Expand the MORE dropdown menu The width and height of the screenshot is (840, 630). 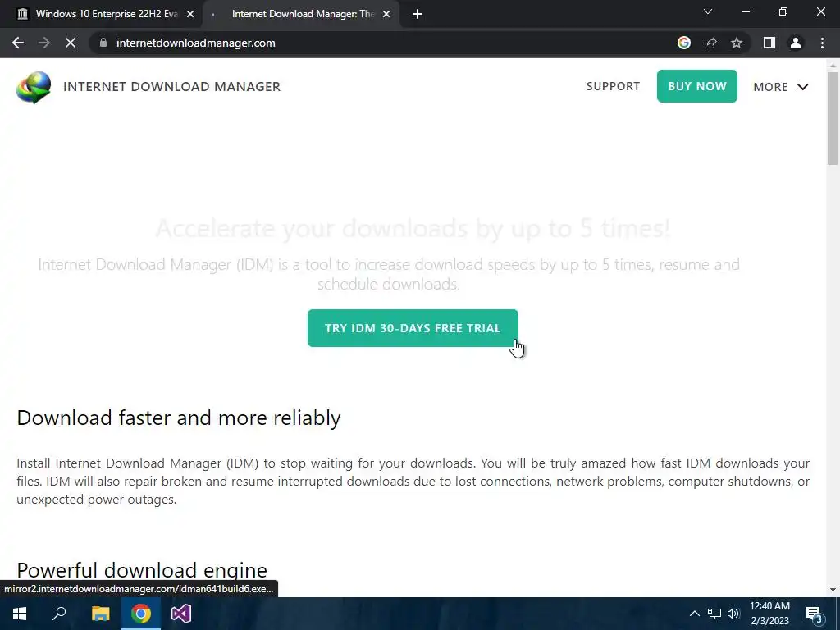pos(781,87)
